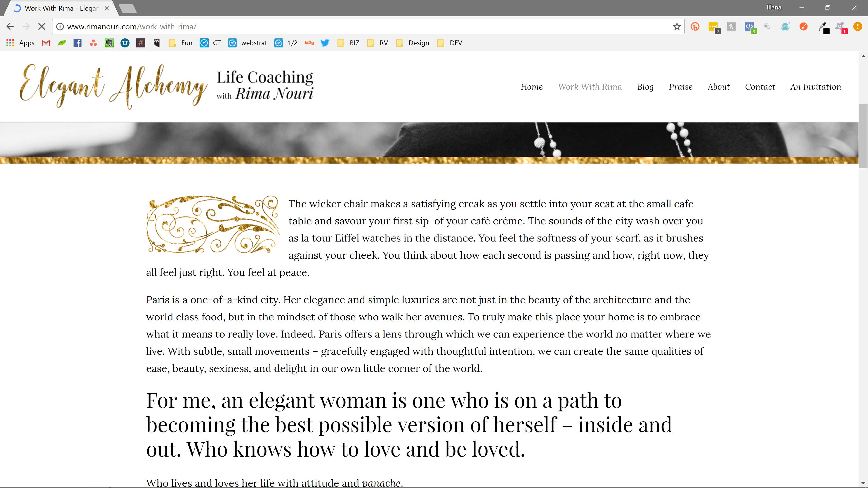This screenshot has width=868, height=488.
Task: Click the heading 'For me, an elegant woman'
Action: point(409,424)
